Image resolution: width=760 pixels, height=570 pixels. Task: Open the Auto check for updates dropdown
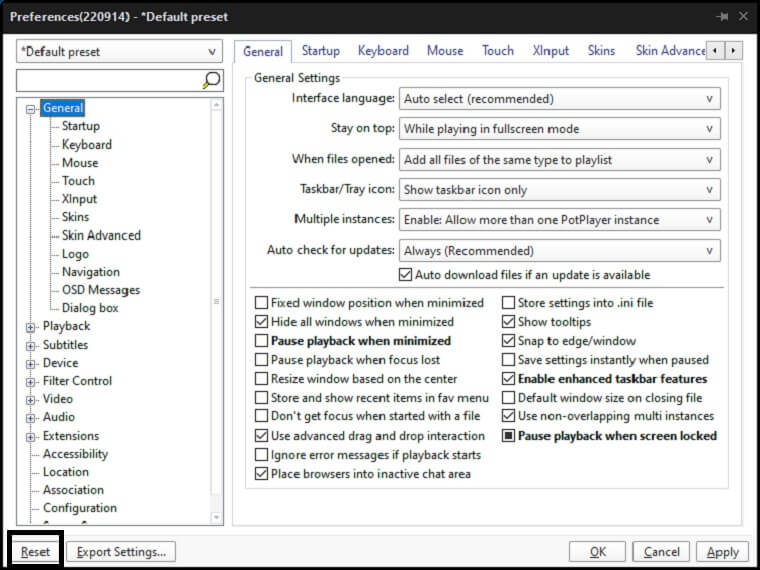pos(559,251)
